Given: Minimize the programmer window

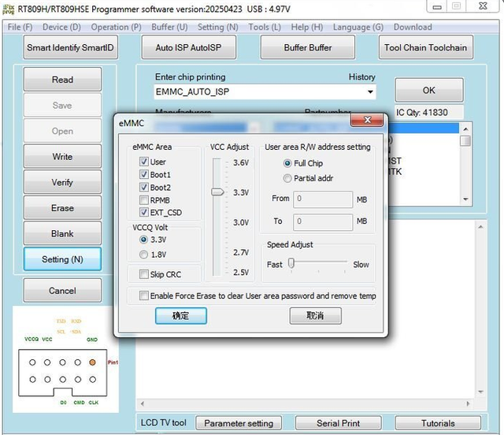Looking at the screenshot, I should pyautogui.click(x=437, y=6).
